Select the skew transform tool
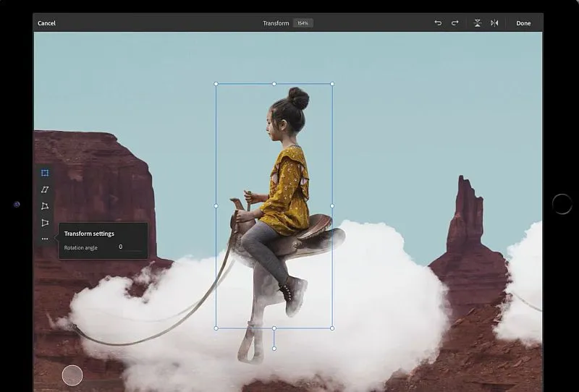Screen dimensions: 579x392 (45, 189)
